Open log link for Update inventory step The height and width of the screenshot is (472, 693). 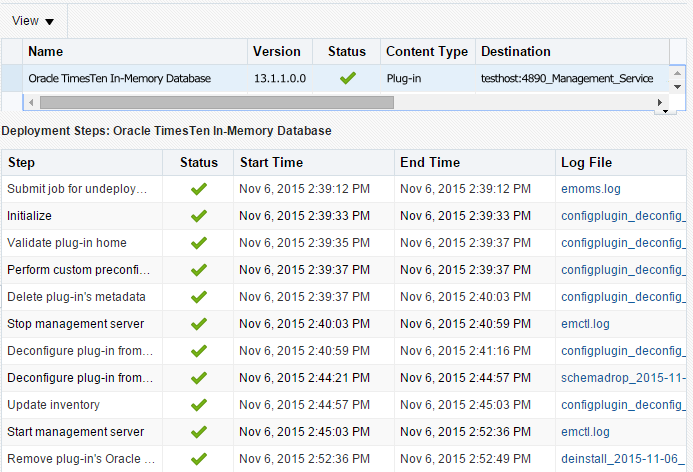tap(623, 404)
